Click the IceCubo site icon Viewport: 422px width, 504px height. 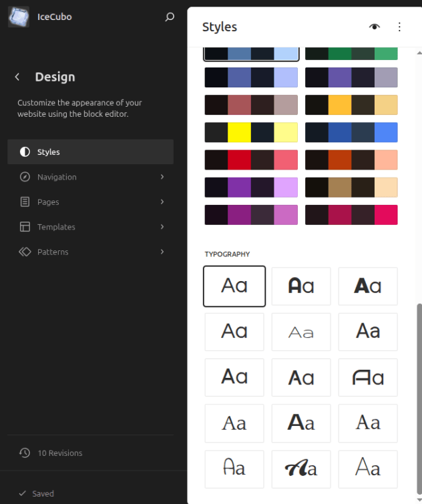pyautogui.click(x=19, y=17)
